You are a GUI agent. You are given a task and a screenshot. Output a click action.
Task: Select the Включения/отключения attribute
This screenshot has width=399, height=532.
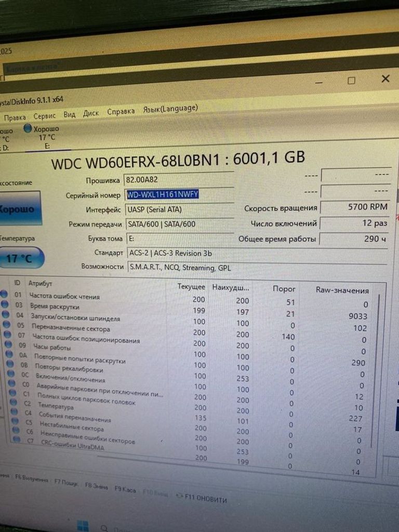[x=70, y=378]
